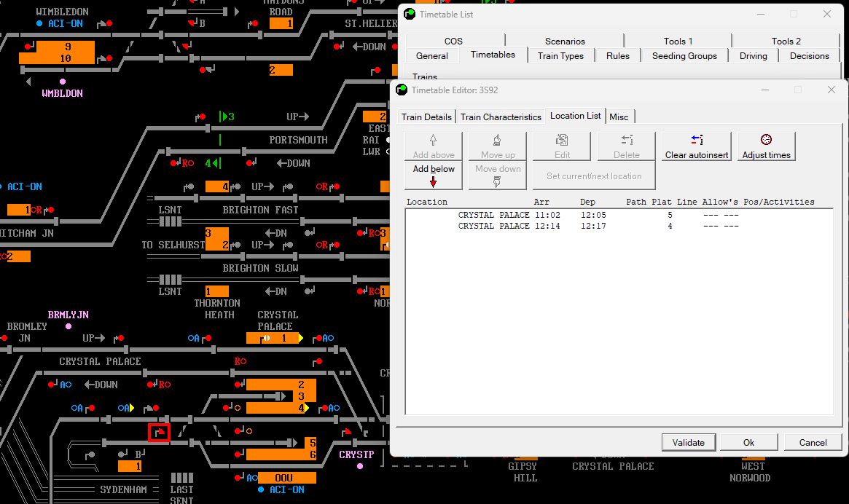Image resolution: width=849 pixels, height=504 pixels.
Task: Click Cancel in Timetable Editor
Action: coord(813,442)
